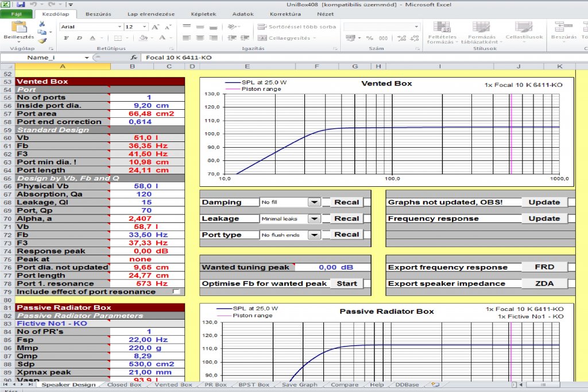Open the Closed Box sheet tab

click(x=124, y=385)
